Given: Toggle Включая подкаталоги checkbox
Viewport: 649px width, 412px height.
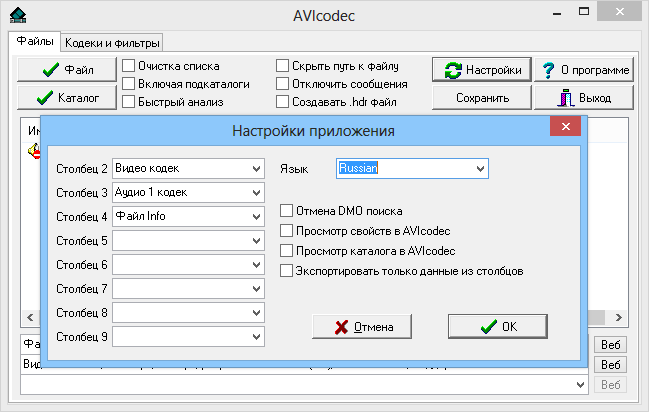Looking at the screenshot, I should pyautogui.click(x=129, y=84).
